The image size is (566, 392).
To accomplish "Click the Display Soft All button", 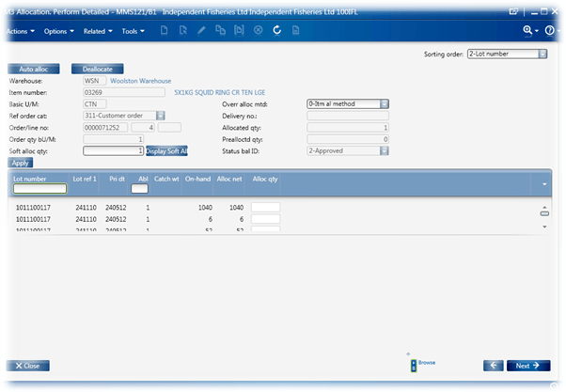I will click(166, 149).
